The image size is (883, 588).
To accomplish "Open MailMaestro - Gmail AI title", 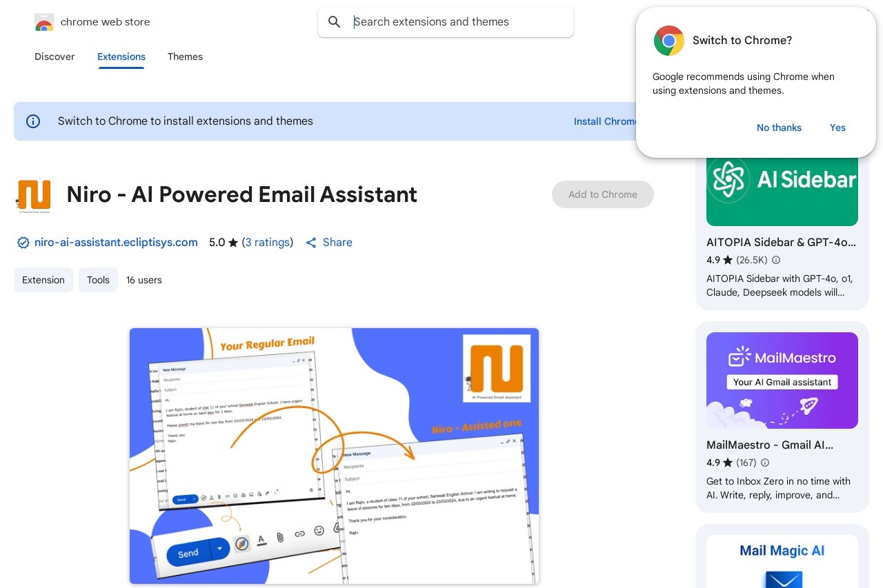I will coord(770,445).
